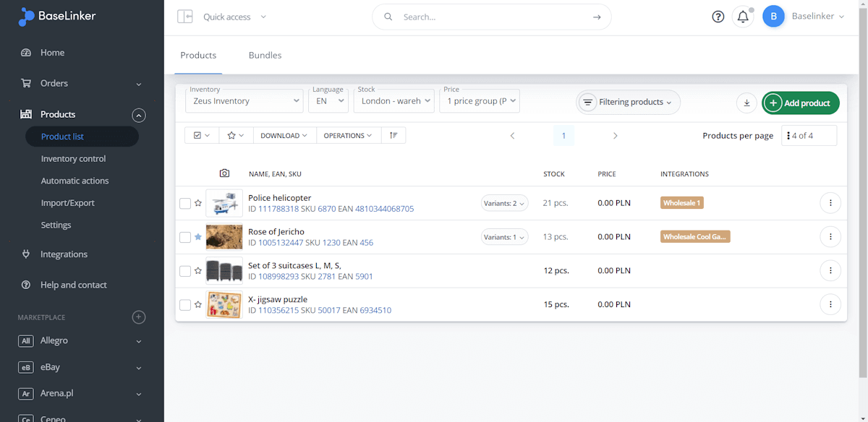
Task: Open the Inventory dropdown showing Zeus Inventory
Action: coord(244,101)
